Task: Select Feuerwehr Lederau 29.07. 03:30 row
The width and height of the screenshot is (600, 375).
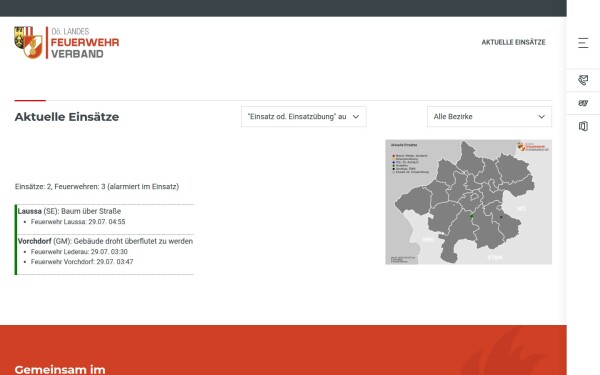Action: point(79,251)
